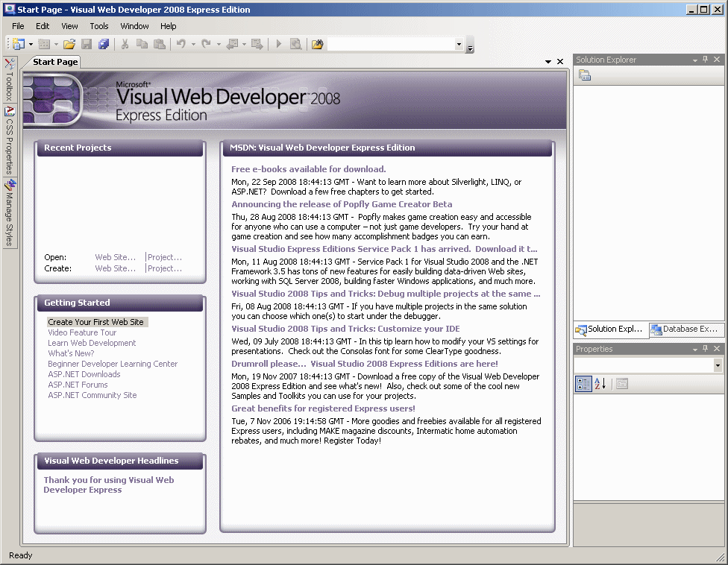Open the CSS Properties side panel tab
Viewport: 728px width, 565px height.
pos(9,141)
